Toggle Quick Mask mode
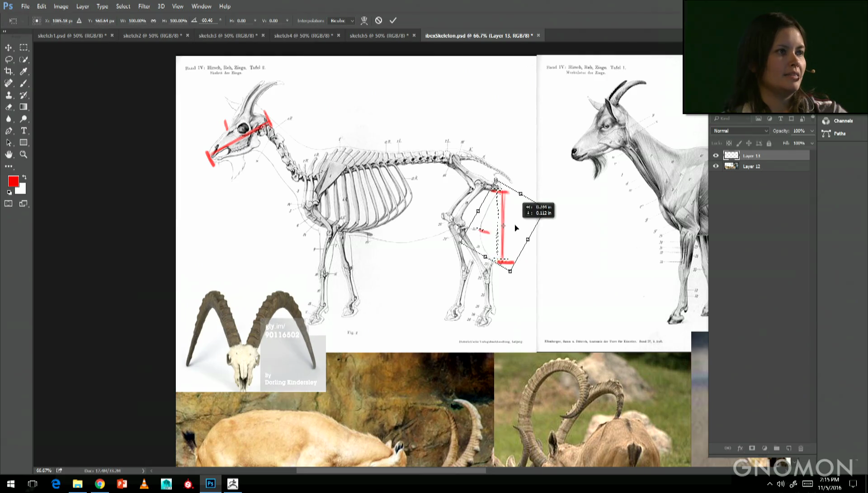The image size is (868, 493). [9, 204]
